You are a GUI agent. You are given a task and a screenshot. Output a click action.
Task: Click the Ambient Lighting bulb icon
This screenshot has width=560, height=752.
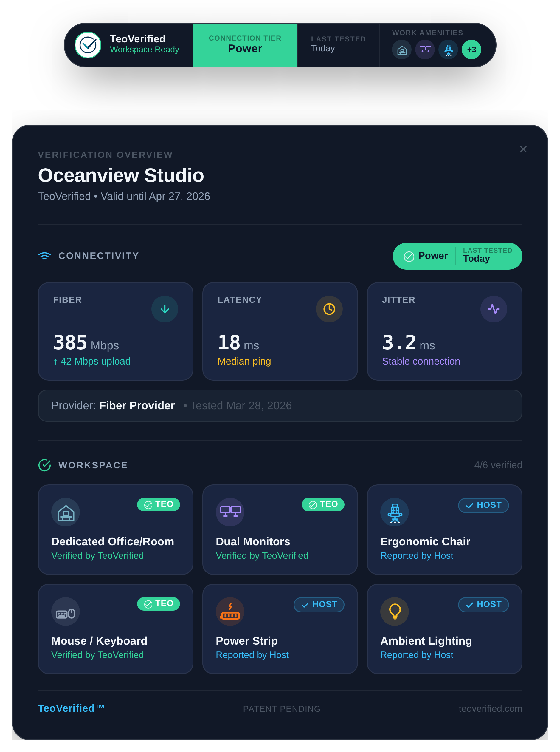click(395, 612)
